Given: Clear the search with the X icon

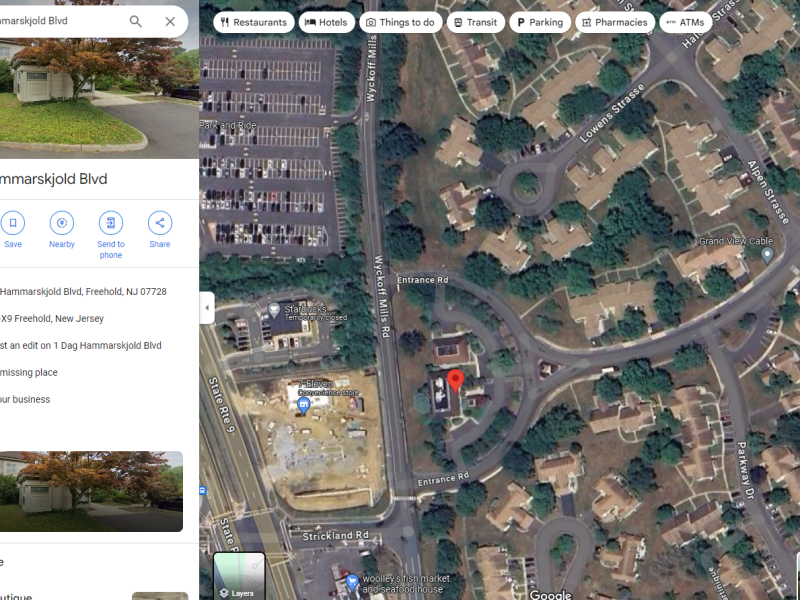Looking at the screenshot, I should (170, 21).
